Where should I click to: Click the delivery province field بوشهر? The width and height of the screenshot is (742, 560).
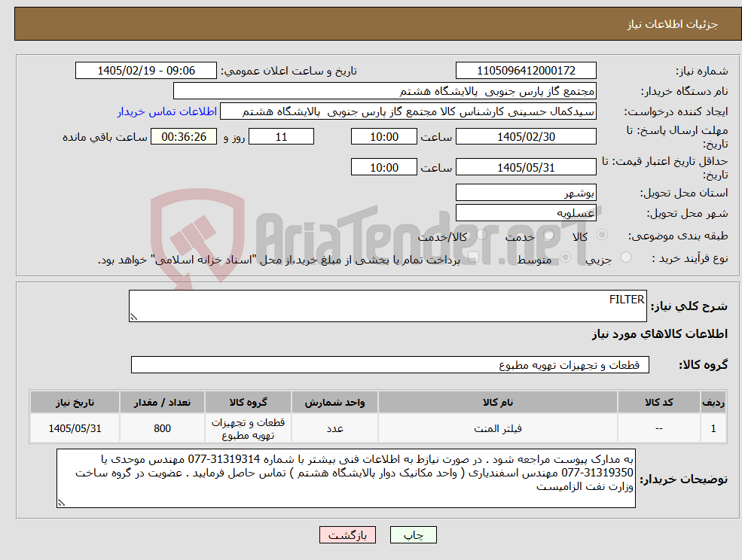coord(526,193)
